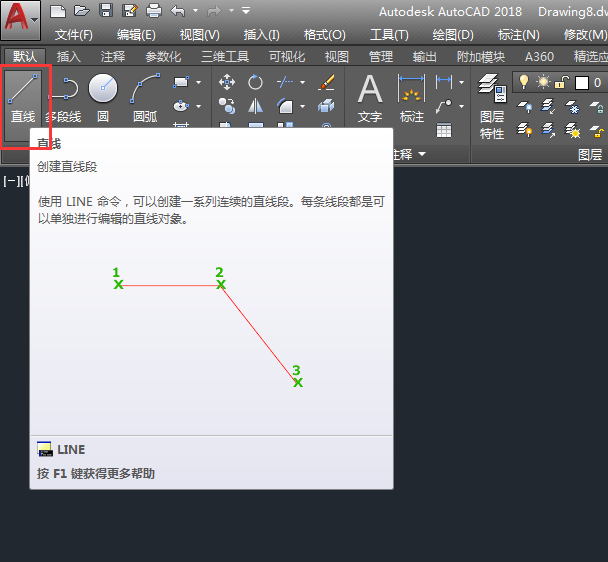Screen dimensions: 608x562
Task: Open Quick Access Toolbar customize dropdown
Action: [x=246, y=11]
